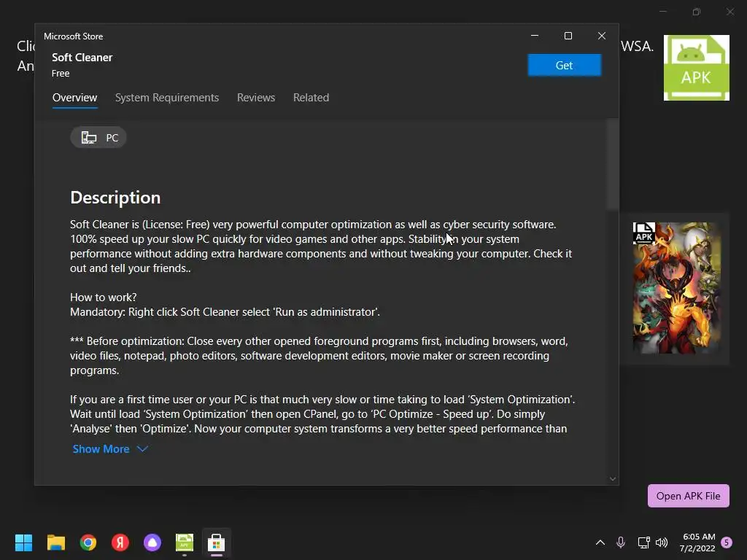This screenshot has width=747, height=560.
Task: Expand description with Show More
Action: 110,449
